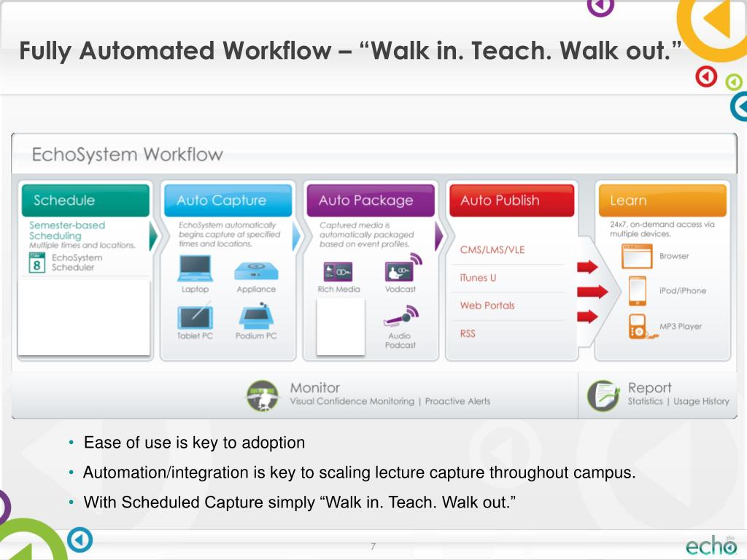747x560 pixels.
Task: Select the "Browser" text label
Action: pos(674,256)
